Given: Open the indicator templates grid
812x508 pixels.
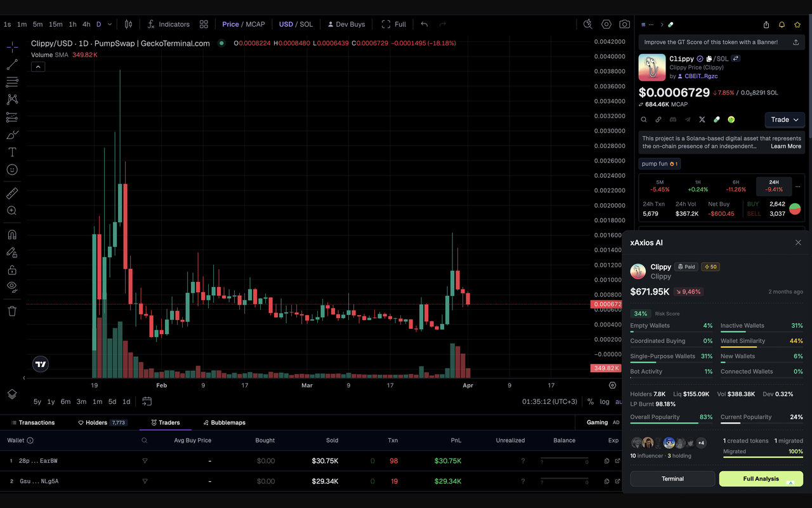Looking at the screenshot, I should coord(204,24).
